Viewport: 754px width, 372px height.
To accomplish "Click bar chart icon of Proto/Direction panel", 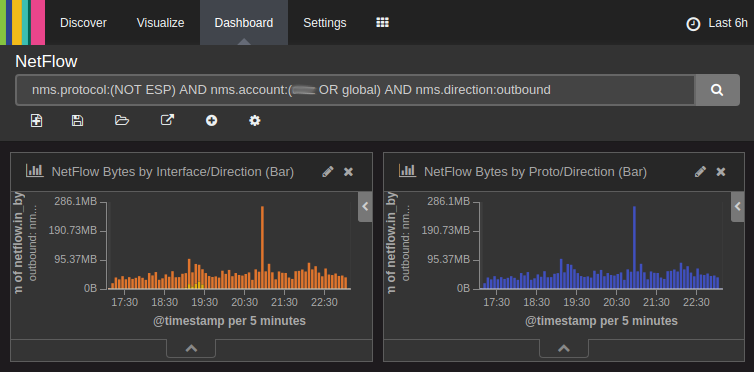I will click(407, 171).
